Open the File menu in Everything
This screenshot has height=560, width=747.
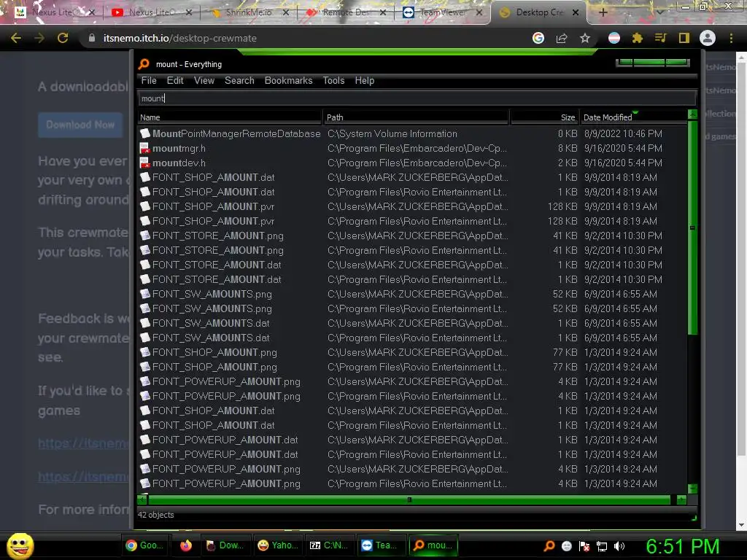[x=149, y=80]
